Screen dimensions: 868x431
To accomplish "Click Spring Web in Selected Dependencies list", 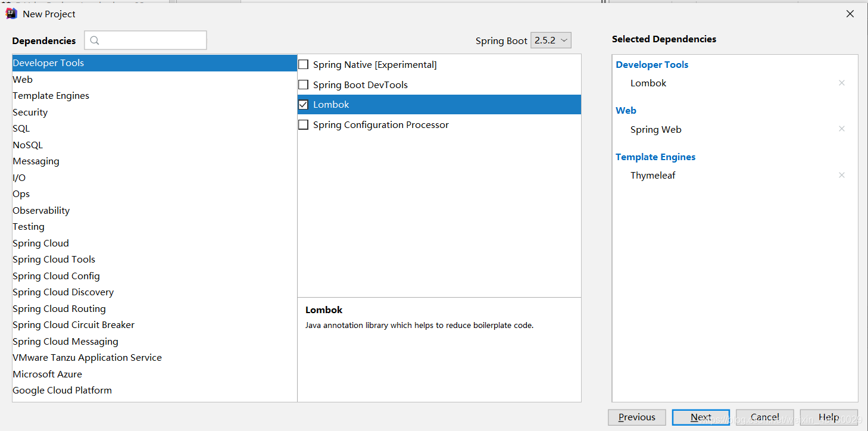I will (655, 129).
